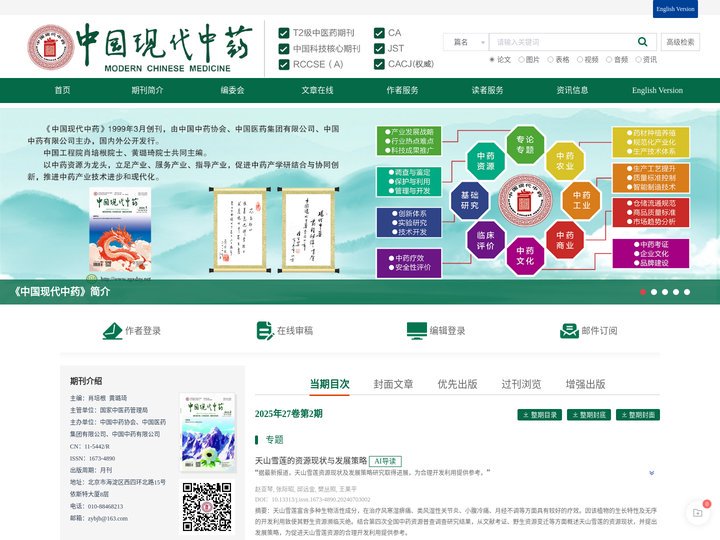Scan area: click the QR code image

(x=207, y=506)
